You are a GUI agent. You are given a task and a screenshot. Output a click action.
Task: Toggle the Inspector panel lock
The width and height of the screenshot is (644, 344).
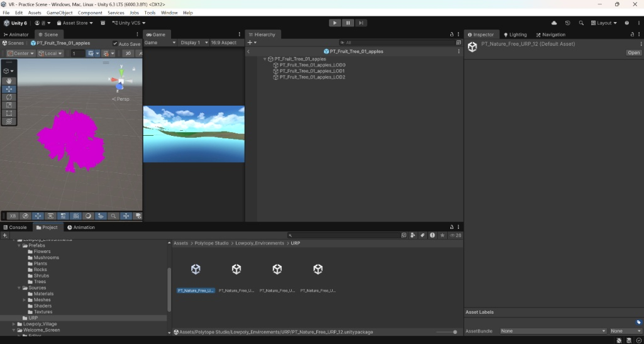632,35
